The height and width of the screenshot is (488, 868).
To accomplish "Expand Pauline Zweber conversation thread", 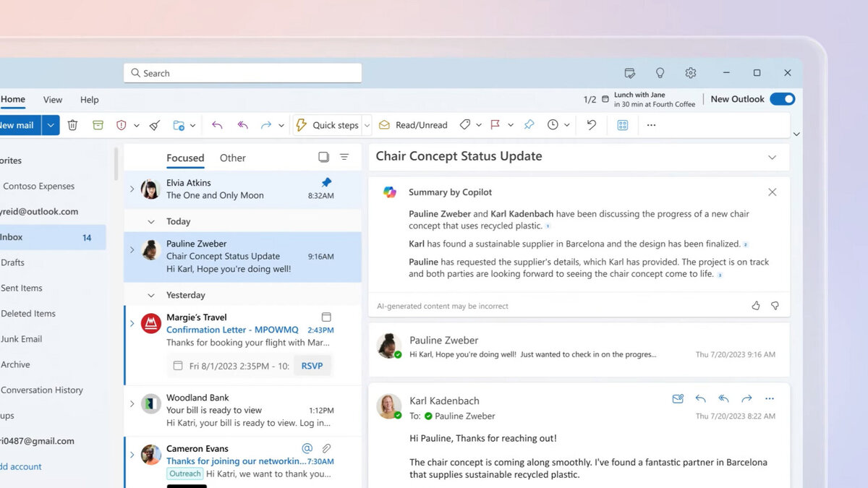I will pos(132,250).
